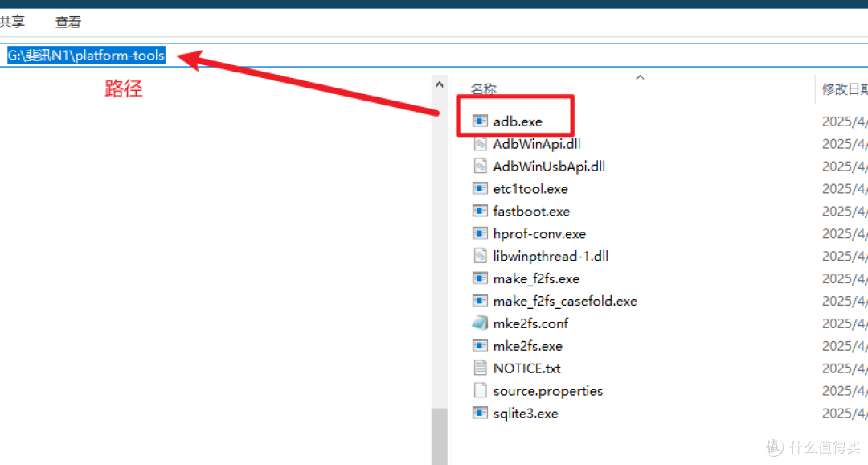Click the fastboot.exe file icon
The width and height of the screenshot is (868, 465).
click(x=480, y=211)
